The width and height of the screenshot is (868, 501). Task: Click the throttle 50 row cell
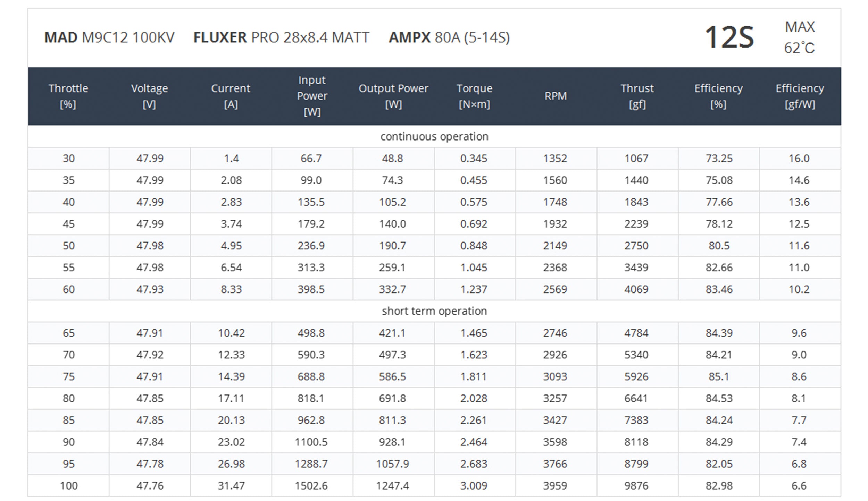68,246
